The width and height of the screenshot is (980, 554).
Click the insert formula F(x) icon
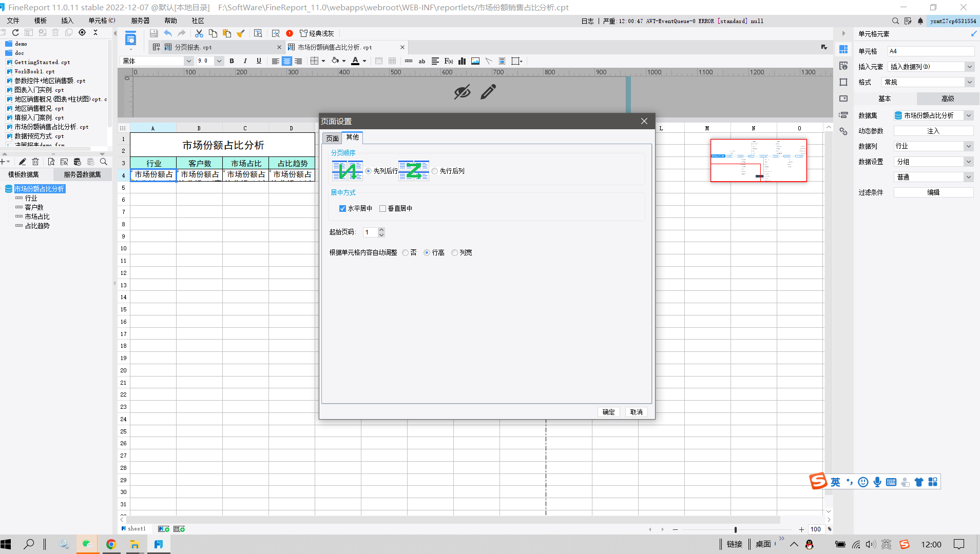tap(449, 61)
